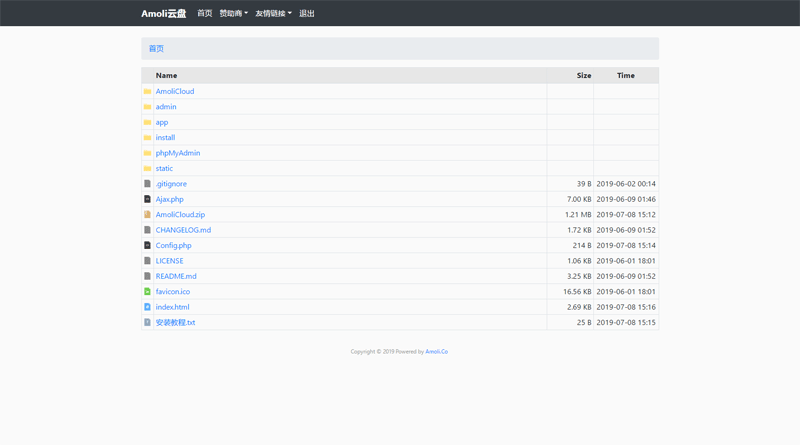Expand the 友情链接 dropdown menu
The width and height of the screenshot is (800, 445).
273,13
